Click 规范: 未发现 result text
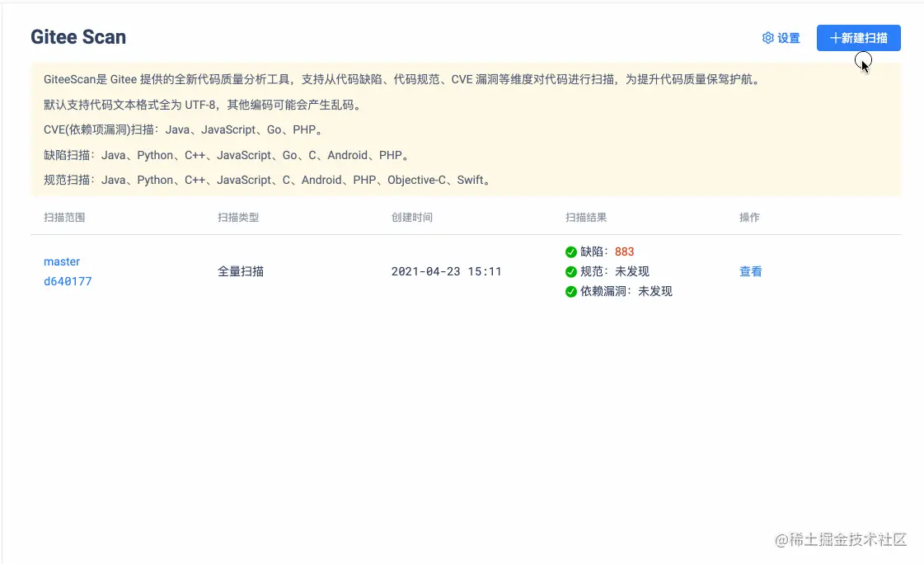Viewport: 924px width, 564px height. point(615,271)
